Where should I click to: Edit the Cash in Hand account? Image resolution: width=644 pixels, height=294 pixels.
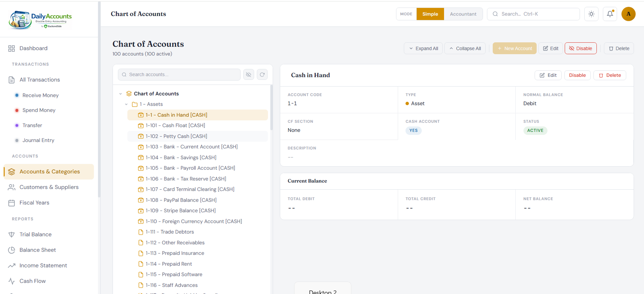coord(548,75)
